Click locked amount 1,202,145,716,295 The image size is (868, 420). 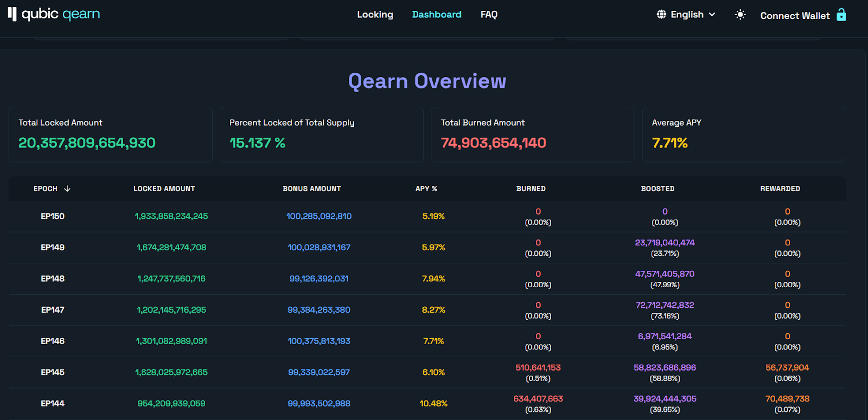point(171,310)
